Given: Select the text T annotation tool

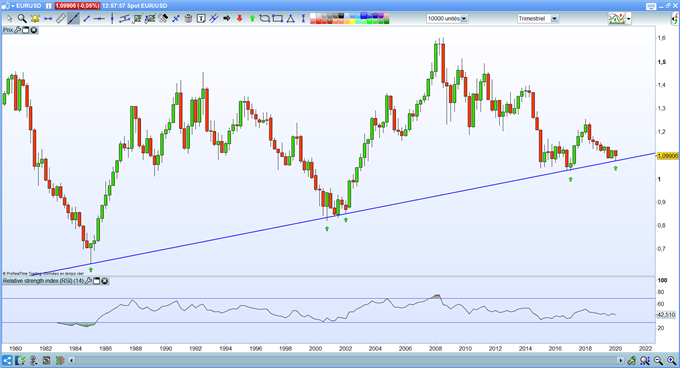Looking at the screenshot, I should [201, 19].
